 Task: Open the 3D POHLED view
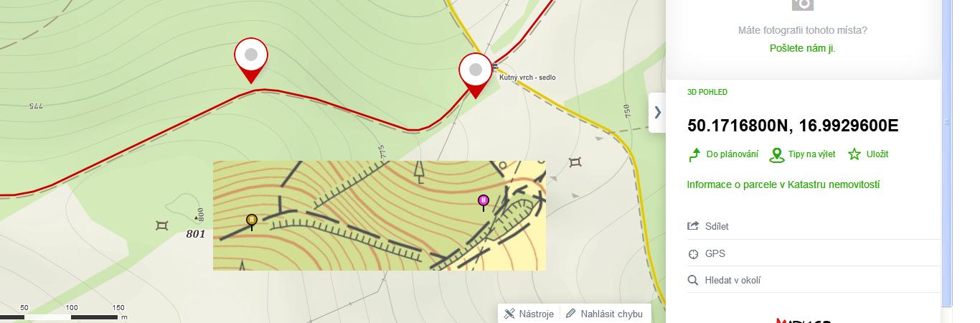pyautogui.click(x=707, y=92)
